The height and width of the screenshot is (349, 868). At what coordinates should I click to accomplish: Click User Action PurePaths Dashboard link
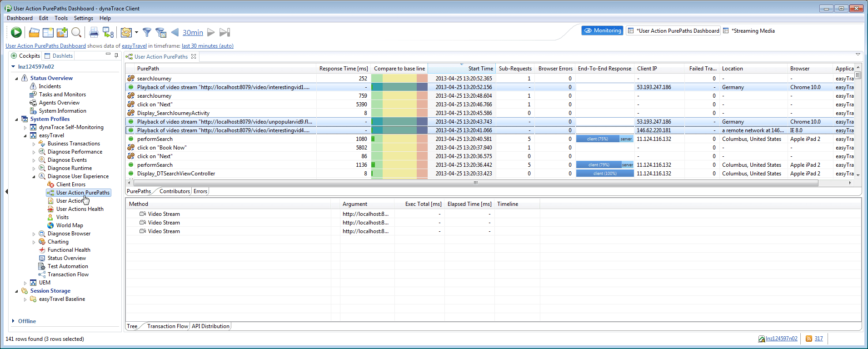pos(45,46)
